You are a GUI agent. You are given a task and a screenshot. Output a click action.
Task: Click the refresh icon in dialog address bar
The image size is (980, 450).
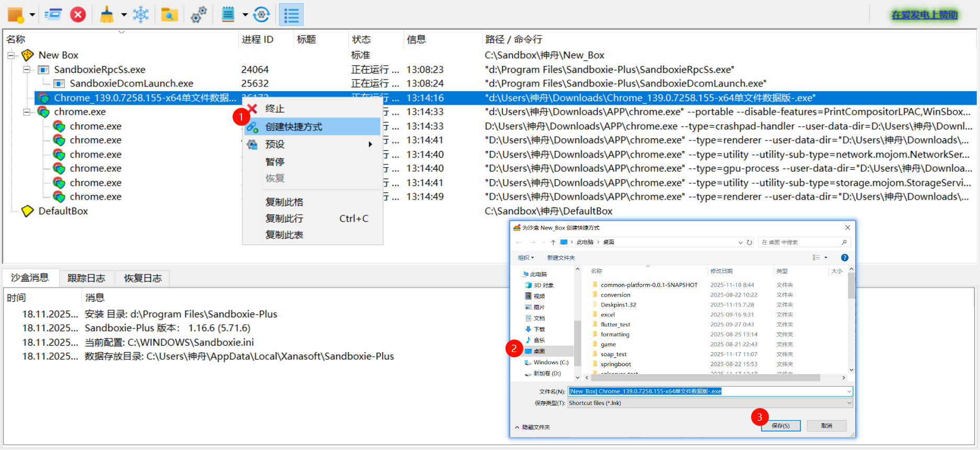coord(750,243)
